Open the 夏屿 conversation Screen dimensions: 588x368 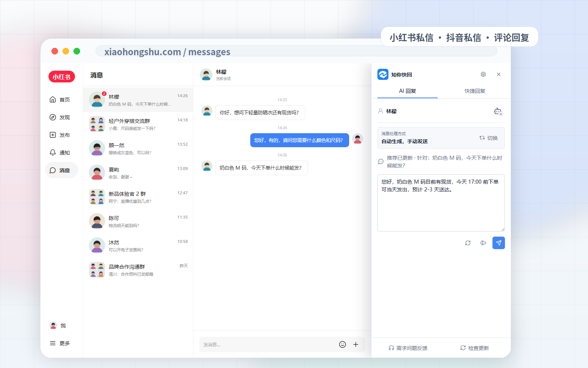pyautogui.click(x=138, y=173)
